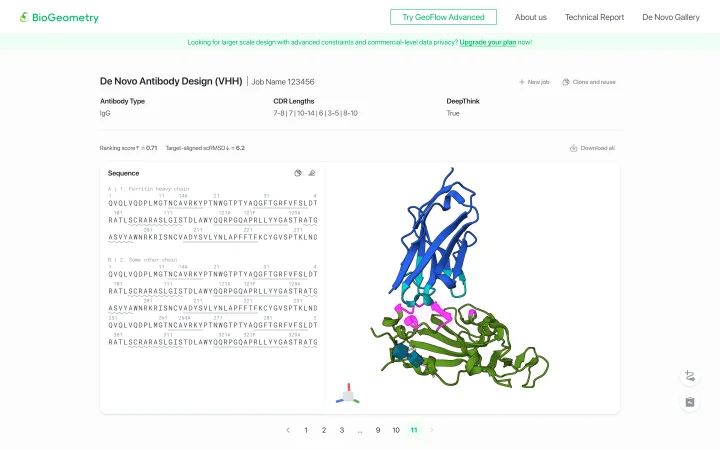Select page 2 in pagination

pyautogui.click(x=324, y=430)
